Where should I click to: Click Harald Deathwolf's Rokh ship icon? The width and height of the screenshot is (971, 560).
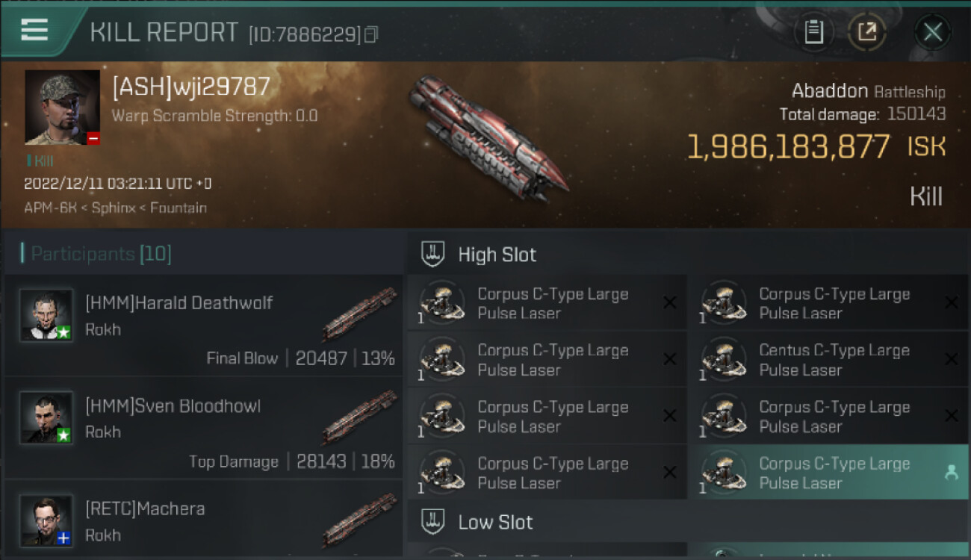[359, 314]
